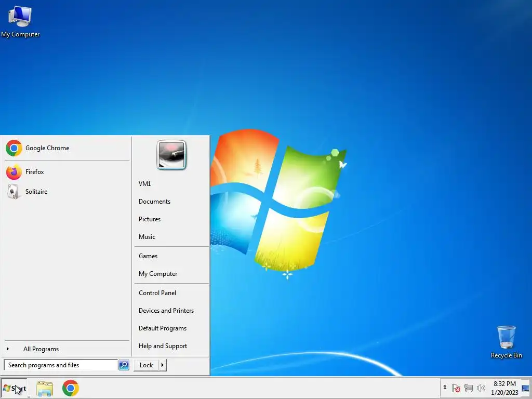
Task: Open Default Programs
Action: pyautogui.click(x=171, y=328)
